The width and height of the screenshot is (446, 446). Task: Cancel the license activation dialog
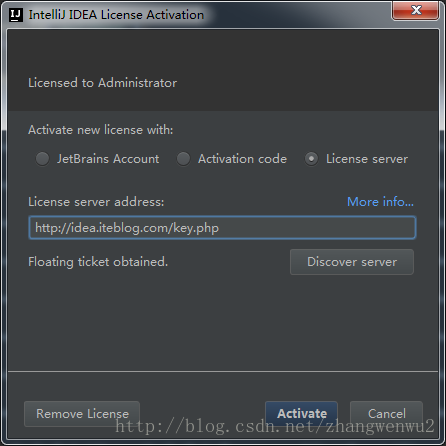[x=387, y=414]
